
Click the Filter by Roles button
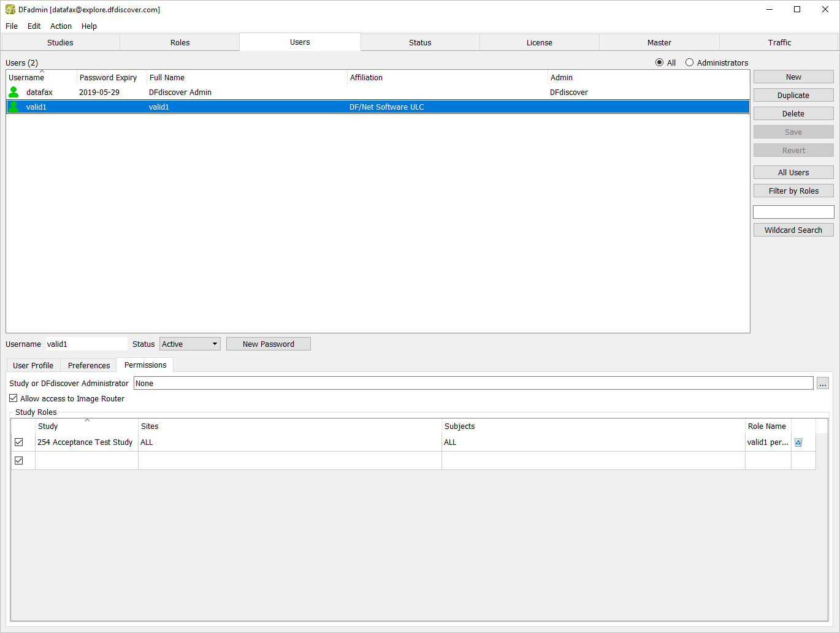click(x=793, y=191)
